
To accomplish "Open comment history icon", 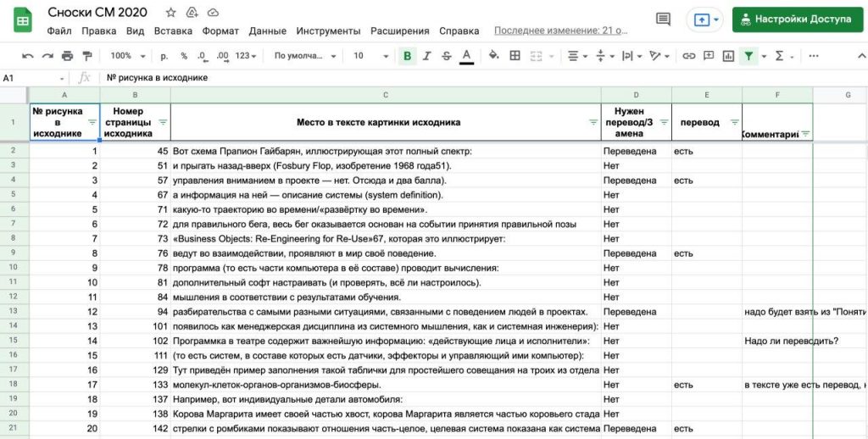I will [663, 19].
